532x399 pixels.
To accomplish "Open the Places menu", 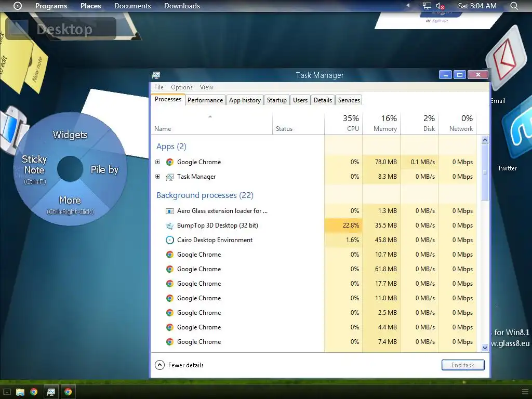I will [x=90, y=6].
